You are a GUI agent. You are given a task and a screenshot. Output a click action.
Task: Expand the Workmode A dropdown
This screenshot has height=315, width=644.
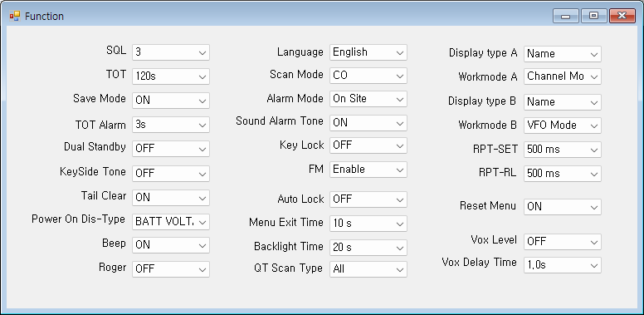(x=563, y=76)
